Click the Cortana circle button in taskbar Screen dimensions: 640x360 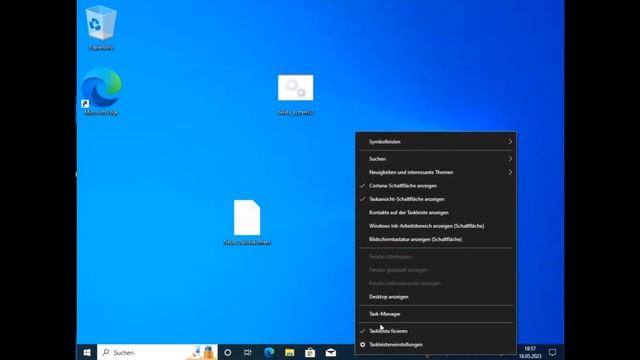tap(228, 352)
